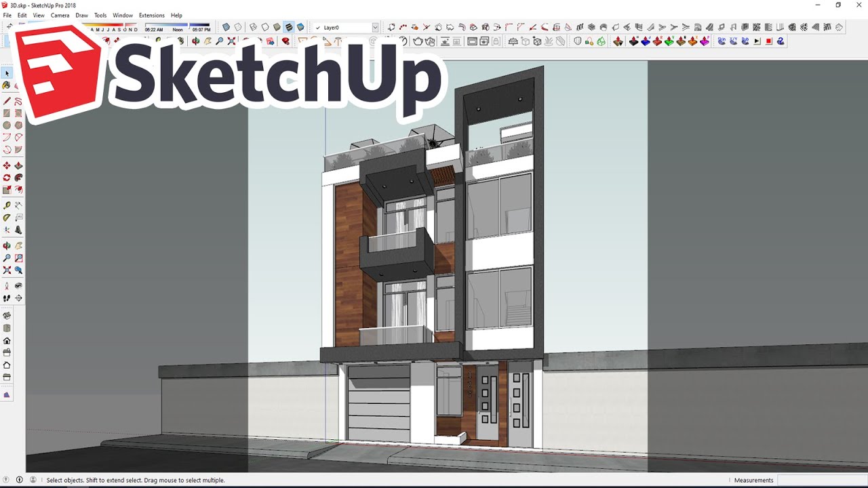The image size is (868, 488).
Task: Enable Shaded face style
Action: [277, 27]
